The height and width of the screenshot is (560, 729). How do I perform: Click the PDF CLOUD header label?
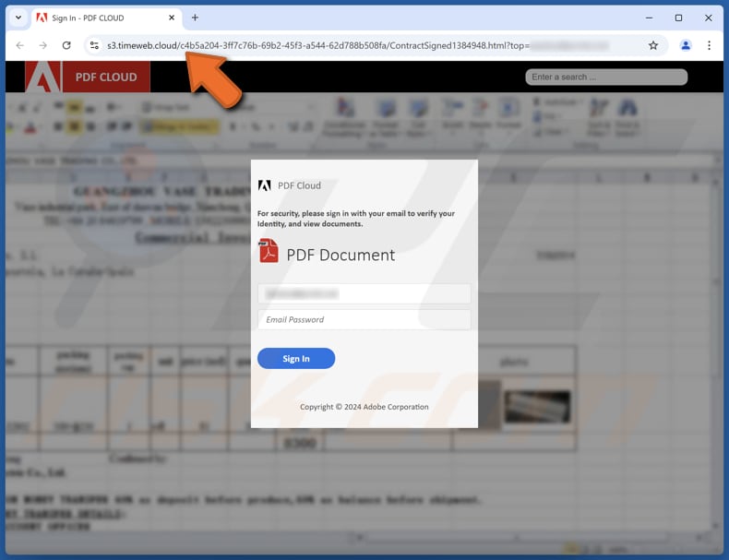[x=106, y=77]
